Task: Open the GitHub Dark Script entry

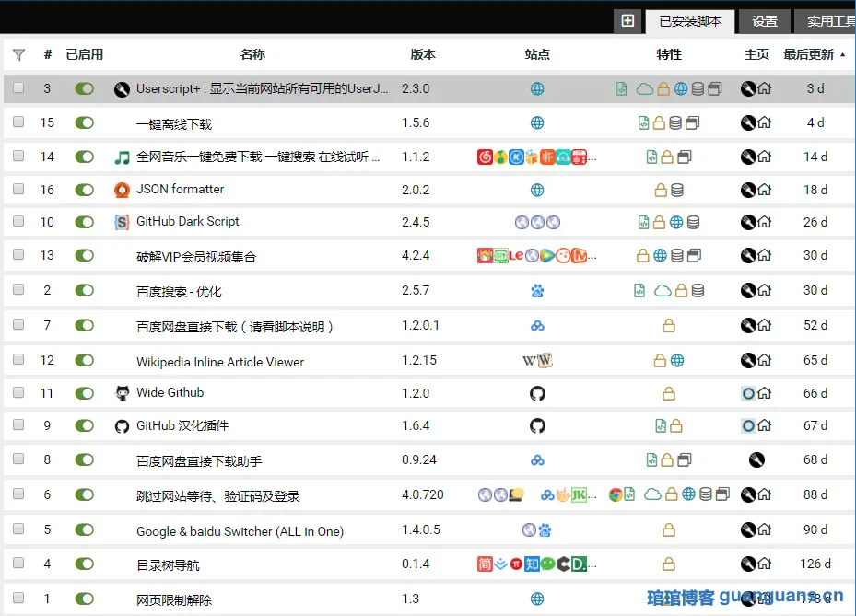Action: 188,222
